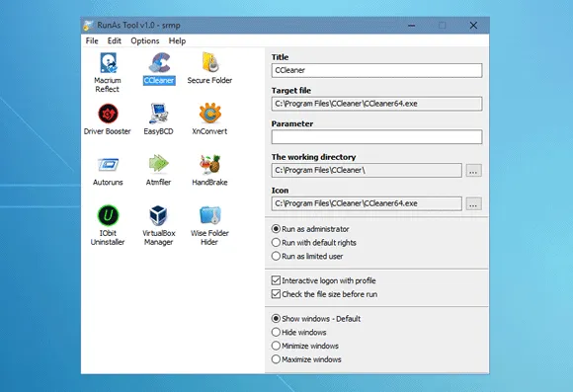Open the Help menu
The height and width of the screenshot is (392, 573).
(x=177, y=40)
